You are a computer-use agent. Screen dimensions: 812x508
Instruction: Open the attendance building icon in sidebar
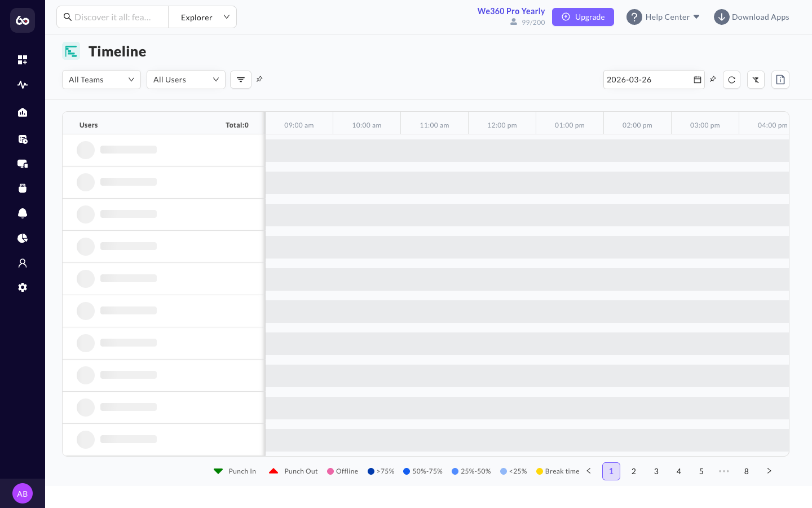(23, 112)
